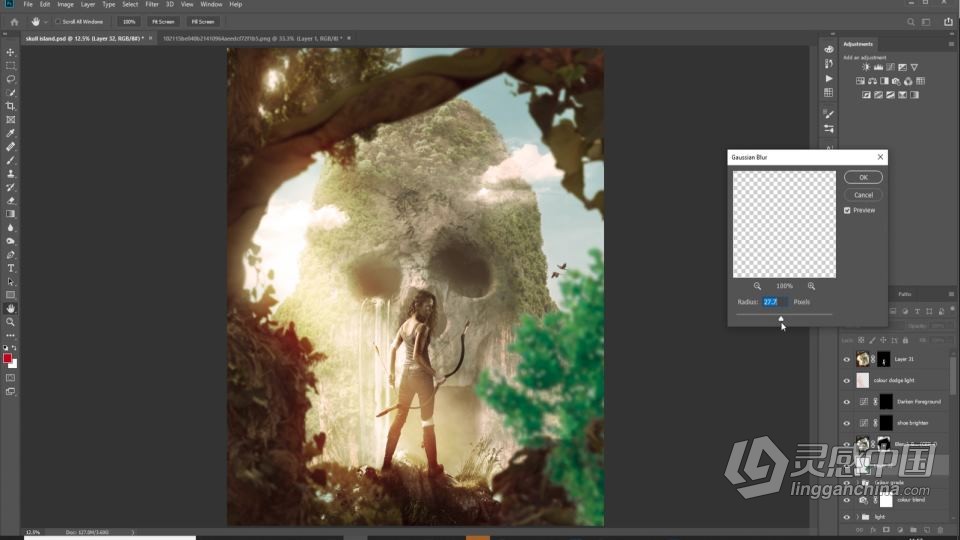
Task: Select the Pen tool
Action: point(10,255)
